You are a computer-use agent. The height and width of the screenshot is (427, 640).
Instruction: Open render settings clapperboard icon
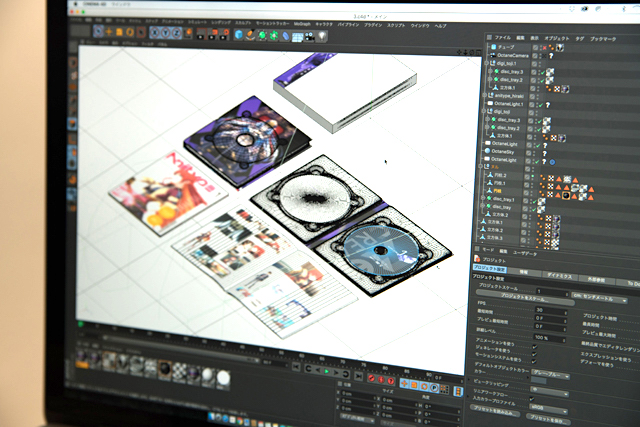coord(224,35)
